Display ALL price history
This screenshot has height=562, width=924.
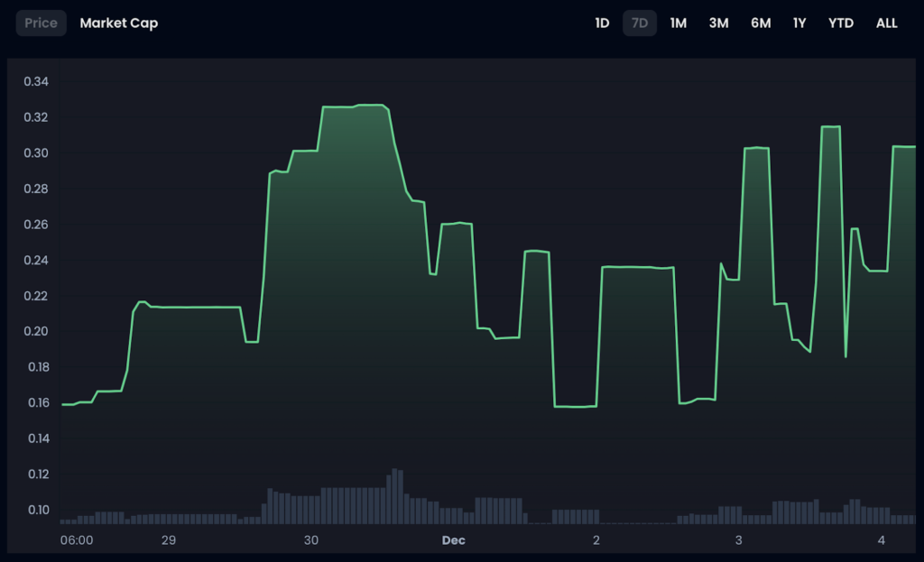(887, 23)
